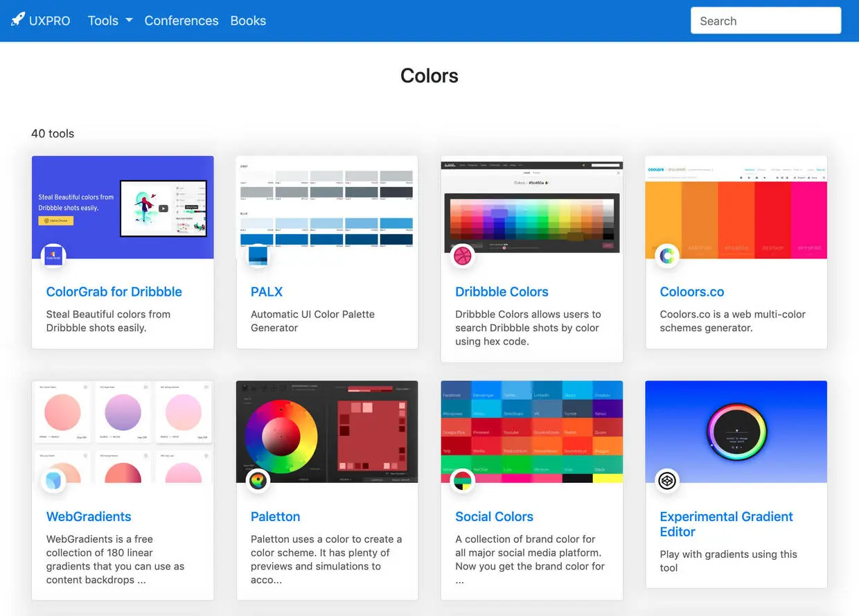
Task: Click 'Paletton uses a color' description
Action: pos(326,559)
